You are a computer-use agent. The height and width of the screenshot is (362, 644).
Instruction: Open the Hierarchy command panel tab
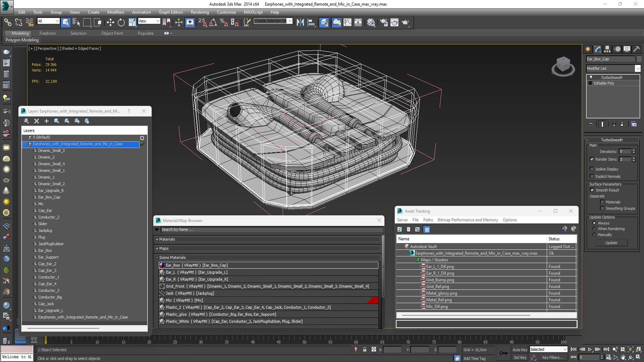pyautogui.click(x=607, y=49)
